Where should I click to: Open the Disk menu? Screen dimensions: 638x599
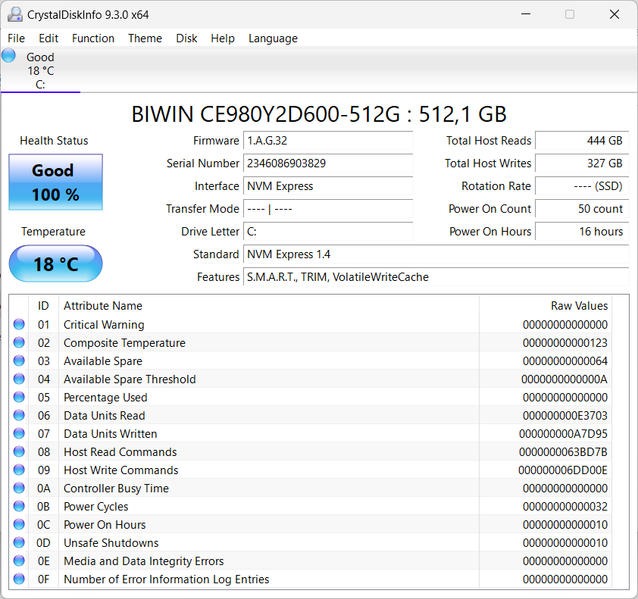point(186,38)
